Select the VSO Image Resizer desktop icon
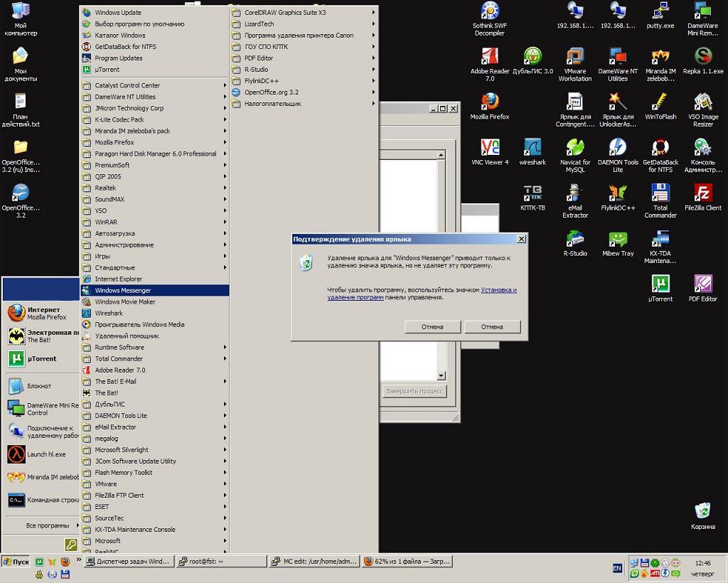The width and height of the screenshot is (728, 583). 703,109
